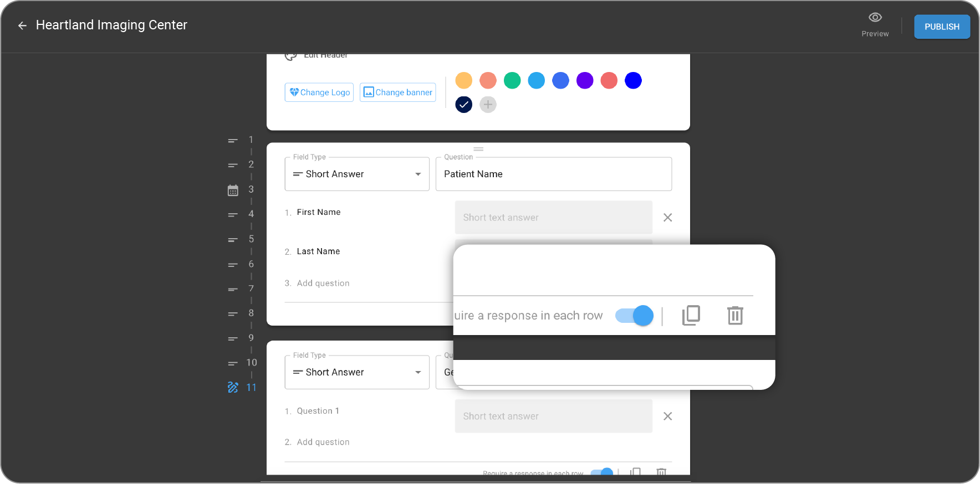The height and width of the screenshot is (484, 980).
Task: Click the Patient Name question field
Action: point(553,174)
